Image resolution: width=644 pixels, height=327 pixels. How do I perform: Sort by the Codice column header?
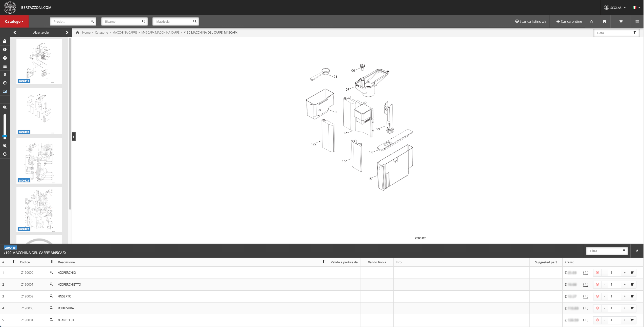coord(37,262)
